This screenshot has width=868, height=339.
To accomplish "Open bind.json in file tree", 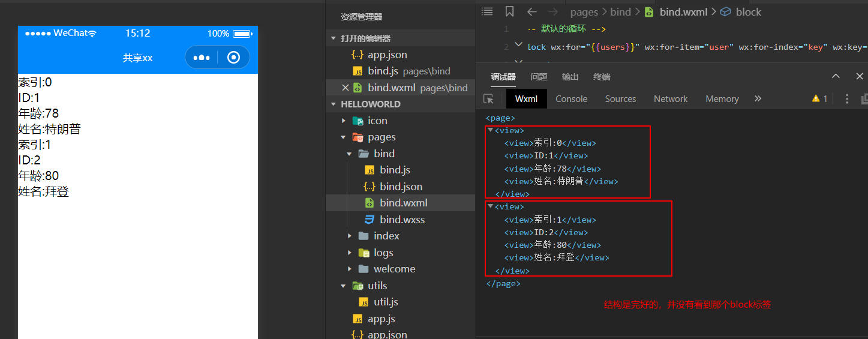I will (x=400, y=187).
